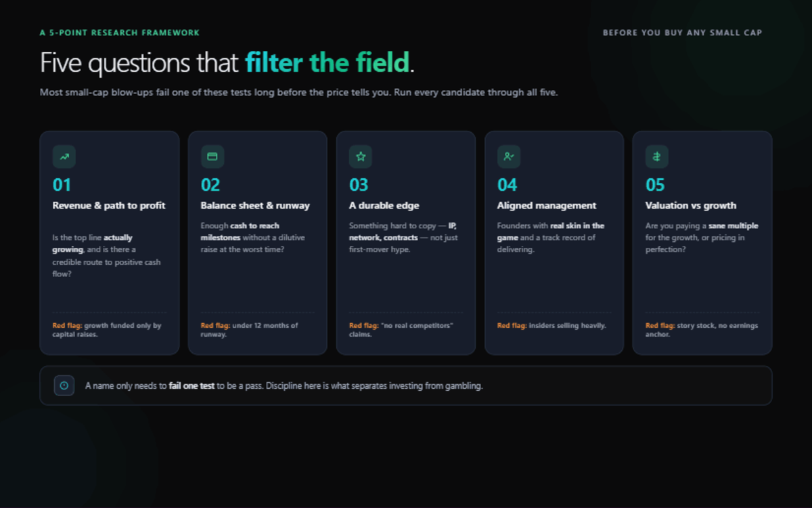Click the user-check icon on card 04
This screenshot has height=508, width=812.
tap(509, 156)
